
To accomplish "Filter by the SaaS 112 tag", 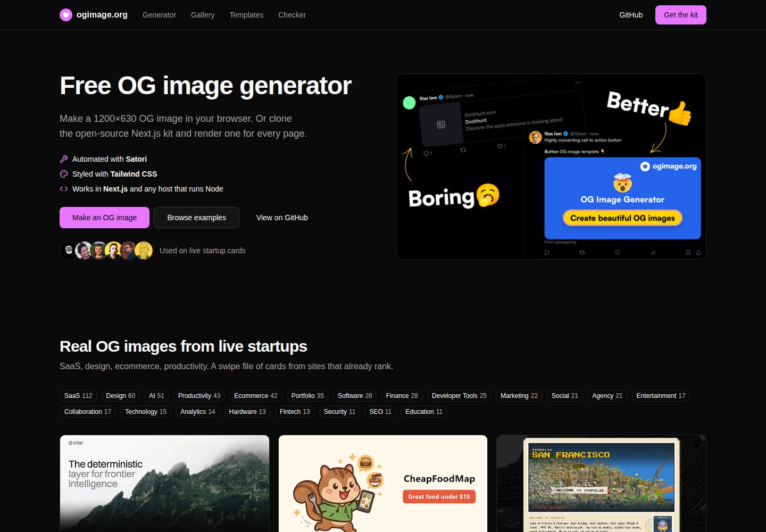I will point(78,396).
